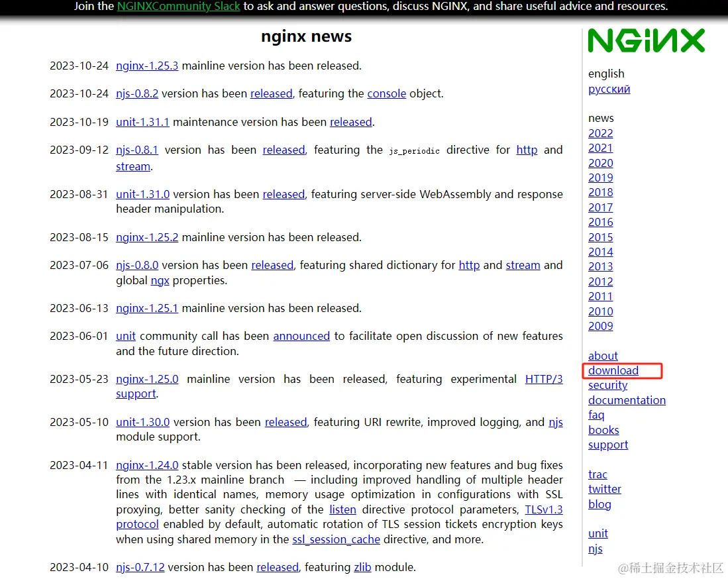The height and width of the screenshot is (579, 728).
Task: Open the blog link
Action: click(599, 505)
